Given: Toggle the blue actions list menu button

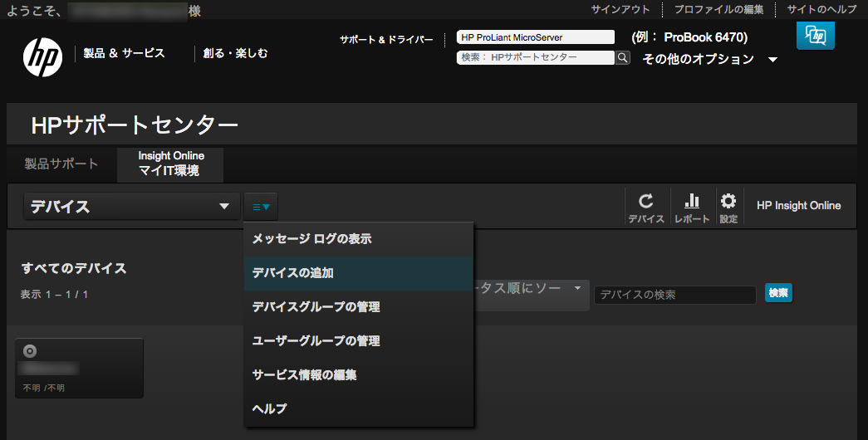Looking at the screenshot, I should pyautogui.click(x=261, y=207).
